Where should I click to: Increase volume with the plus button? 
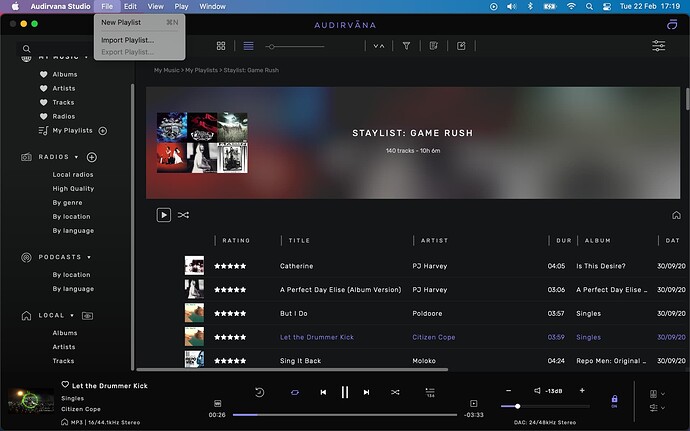[x=582, y=390]
